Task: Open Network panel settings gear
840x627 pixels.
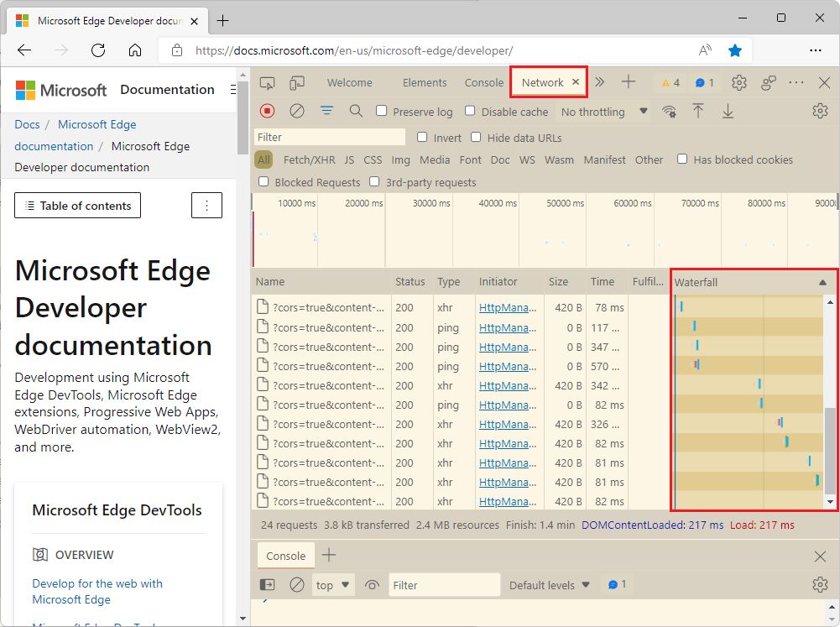Action: [820, 111]
